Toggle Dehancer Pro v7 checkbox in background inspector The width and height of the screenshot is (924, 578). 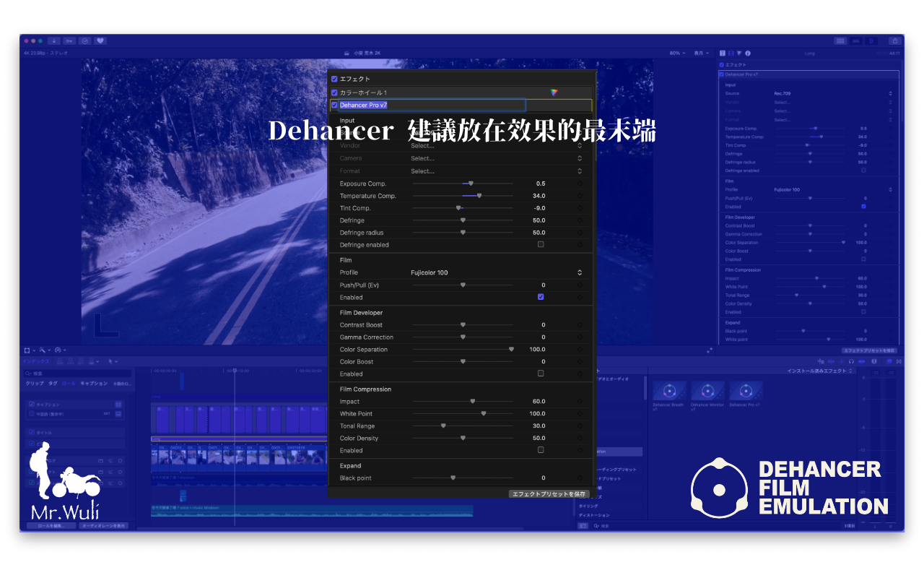click(x=722, y=74)
